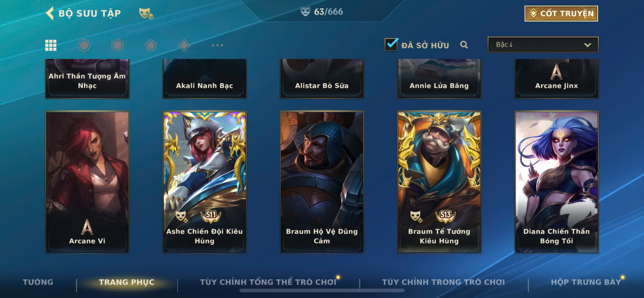Open more filters via three dots

(217, 45)
